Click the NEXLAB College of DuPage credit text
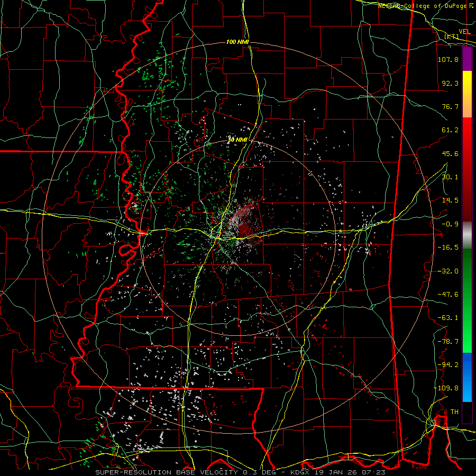Image resolution: width=476 pixels, height=476 pixels. pos(426,6)
